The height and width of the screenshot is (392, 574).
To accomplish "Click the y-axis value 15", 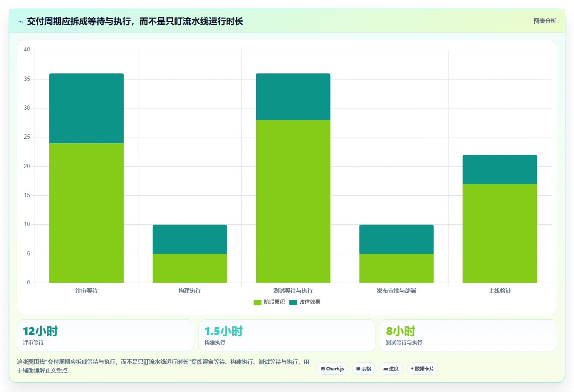I will point(27,195).
